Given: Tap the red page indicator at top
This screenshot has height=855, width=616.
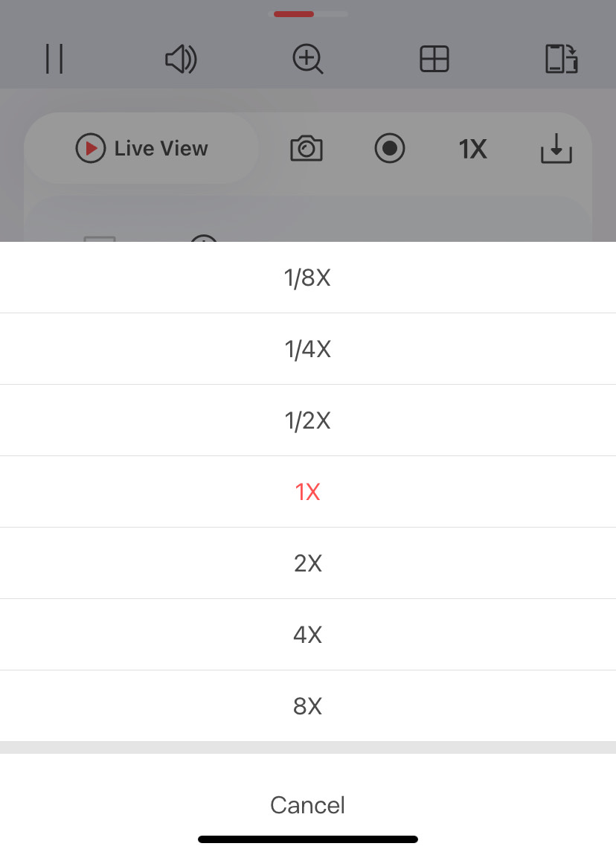Looking at the screenshot, I should pos(294,14).
